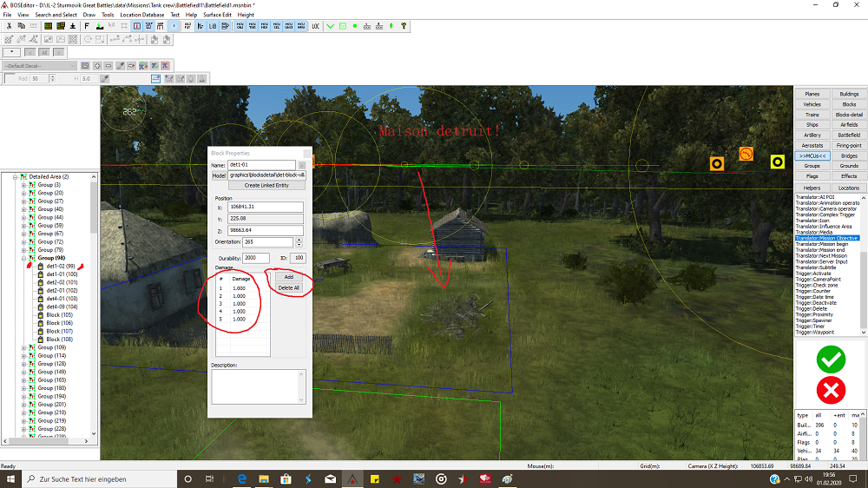
Task: Click the green dot toolbar icon
Action: pos(355,26)
